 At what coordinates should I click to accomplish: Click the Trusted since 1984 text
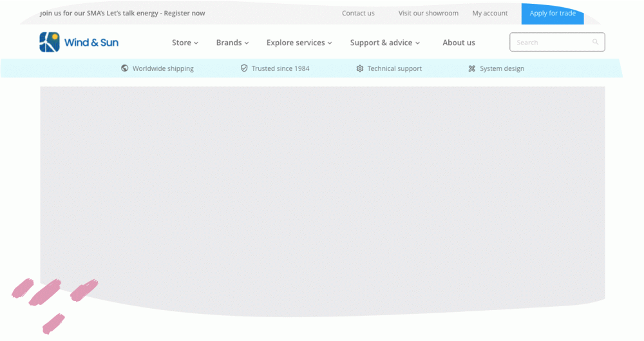click(x=280, y=68)
